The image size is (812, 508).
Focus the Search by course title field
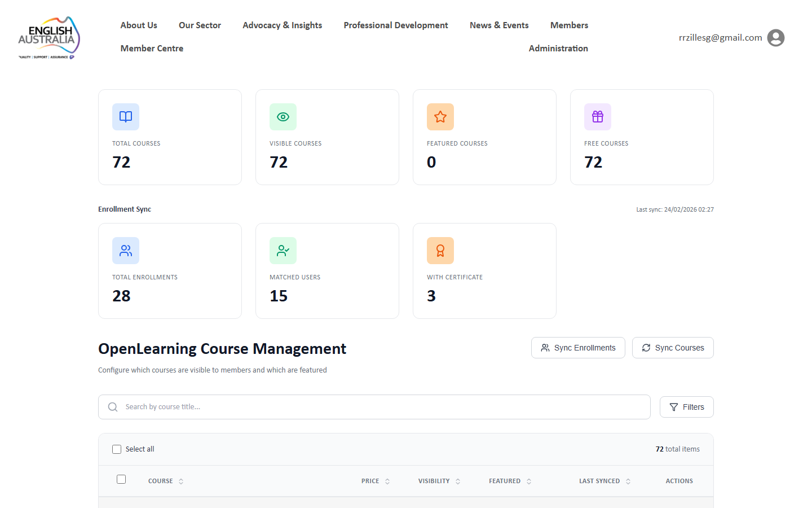tap(374, 407)
